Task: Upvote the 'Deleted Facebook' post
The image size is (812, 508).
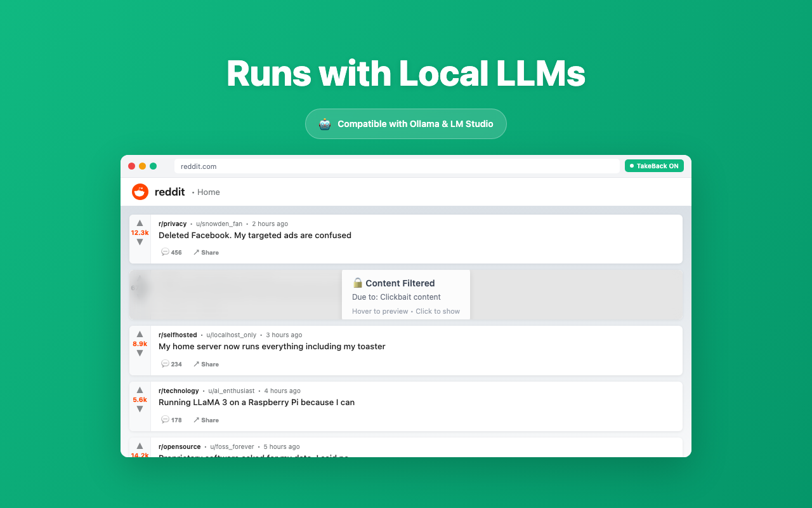Action: pos(140,223)
